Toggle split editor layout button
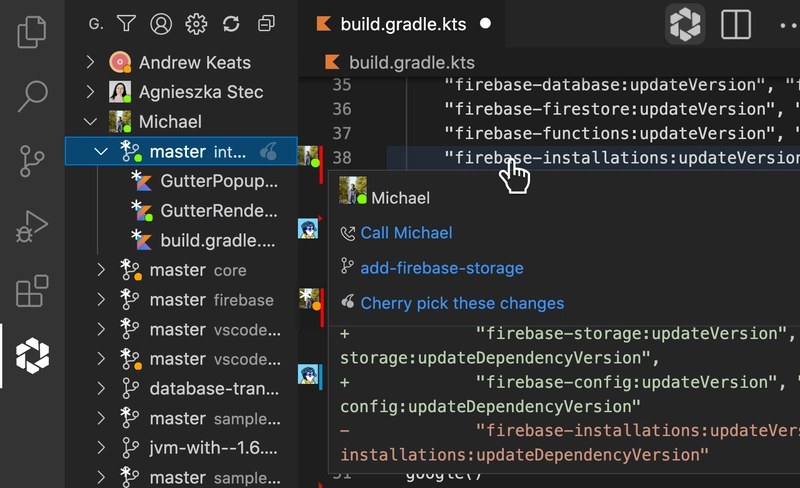The height and width of the screenshot is (488, 800). (x=736, y=24)
